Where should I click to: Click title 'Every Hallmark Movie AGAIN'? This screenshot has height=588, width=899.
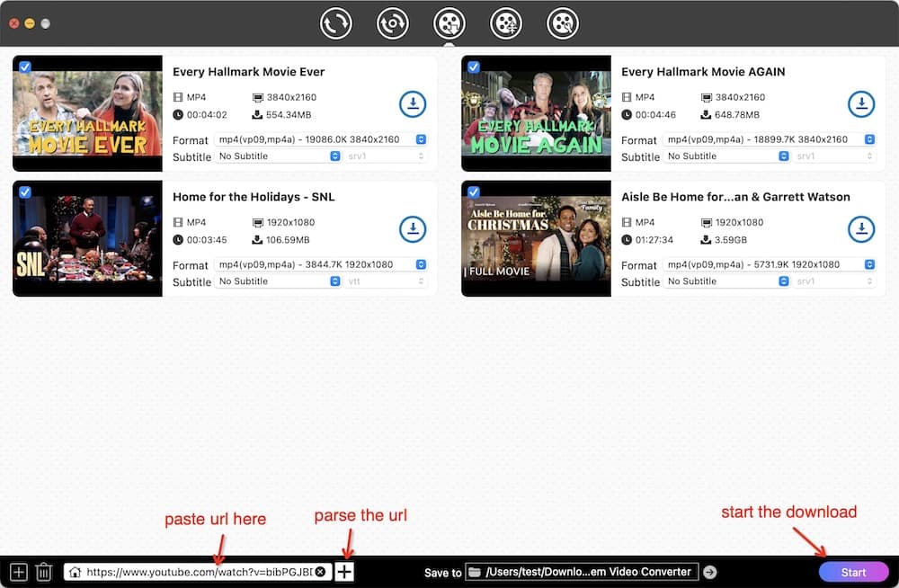coord(703,72)
